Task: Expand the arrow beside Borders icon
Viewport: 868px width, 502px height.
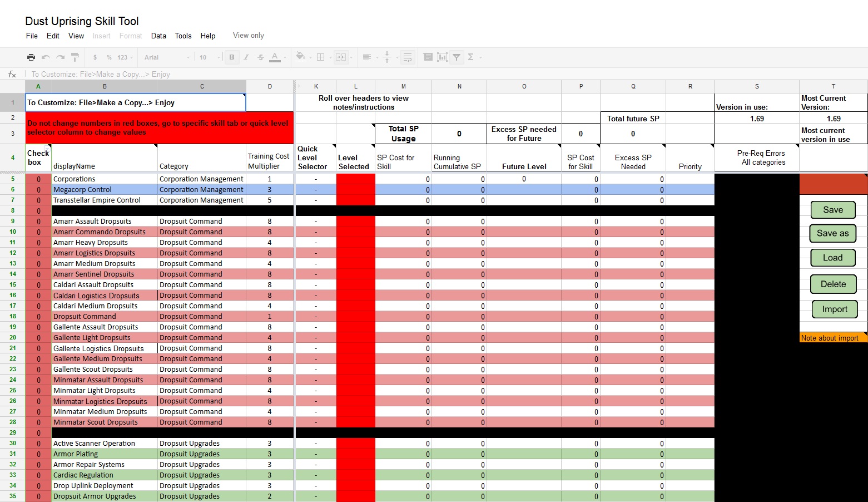Action: [x=331, y=57]
